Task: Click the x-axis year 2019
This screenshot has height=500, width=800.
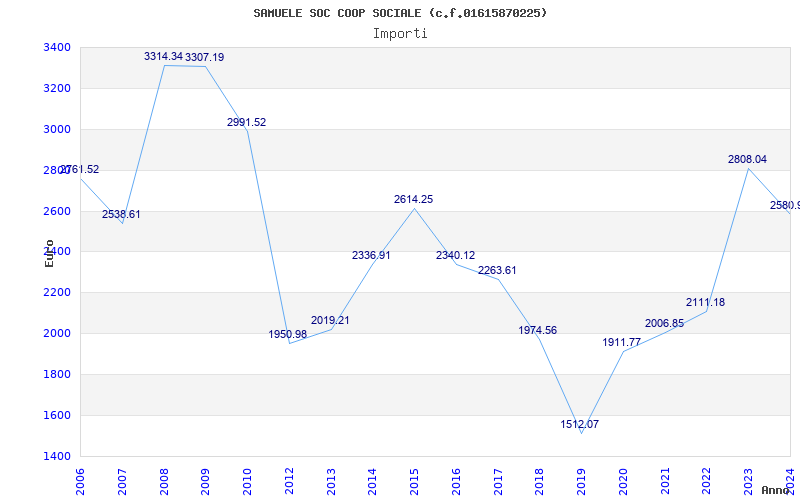Action: [x=581, y=482]
